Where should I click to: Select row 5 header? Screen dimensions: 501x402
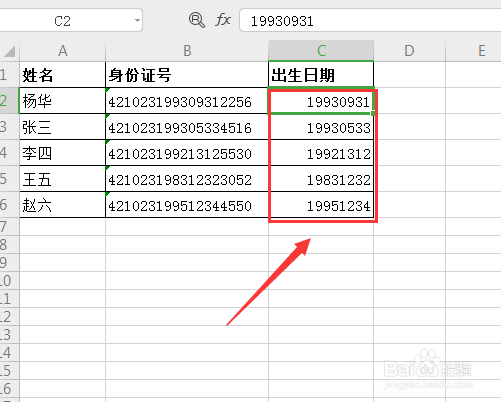click(x=9, y=178)
